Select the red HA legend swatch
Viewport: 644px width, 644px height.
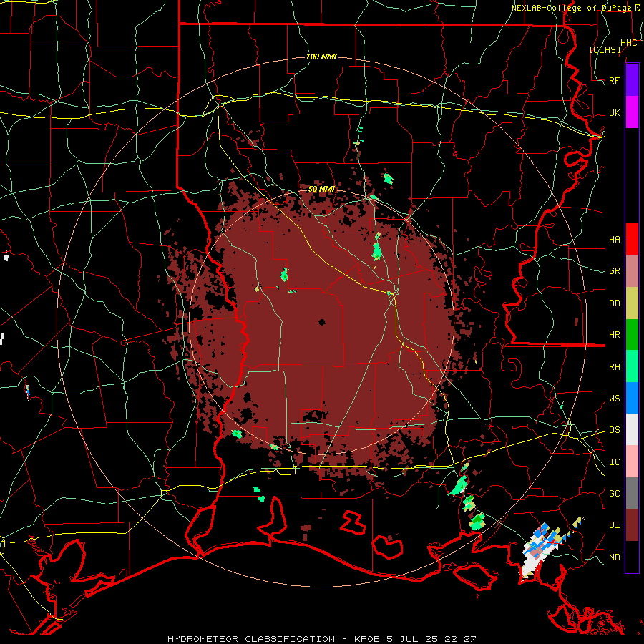[x=632, y=239]
